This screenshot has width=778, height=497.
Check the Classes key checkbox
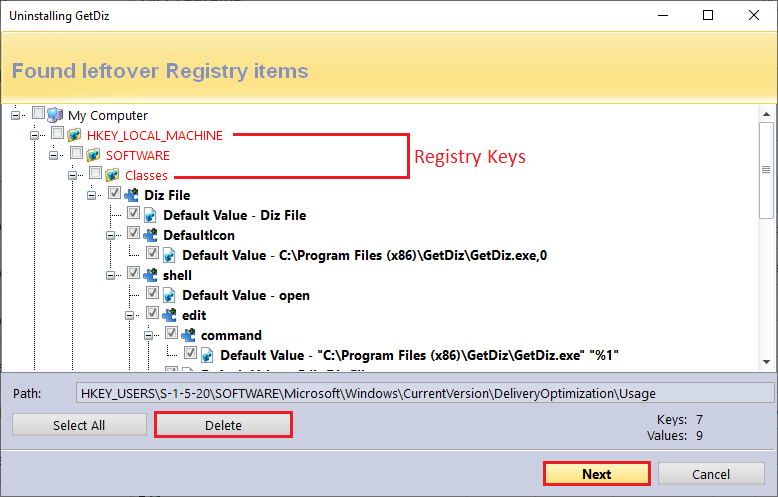point(95,173)
